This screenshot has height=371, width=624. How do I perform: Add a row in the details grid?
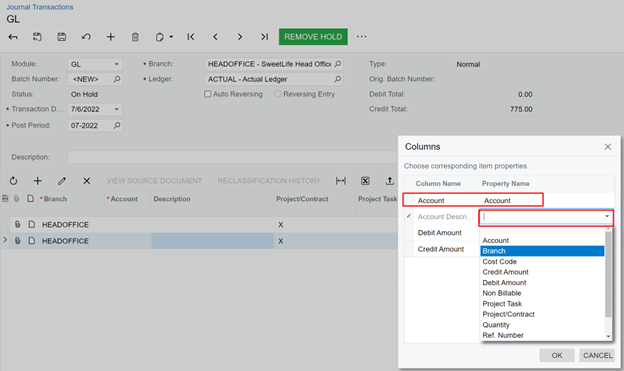[37, 181]
